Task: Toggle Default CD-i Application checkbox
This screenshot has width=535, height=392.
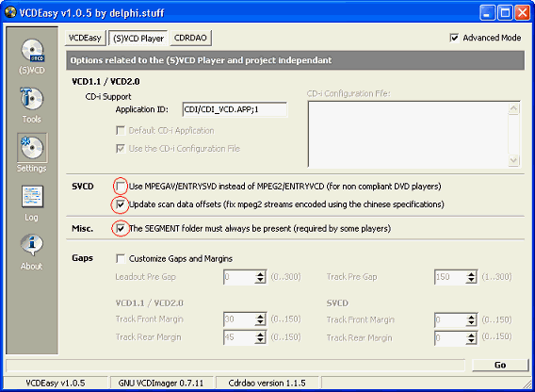Action: [x=121, y=130]
